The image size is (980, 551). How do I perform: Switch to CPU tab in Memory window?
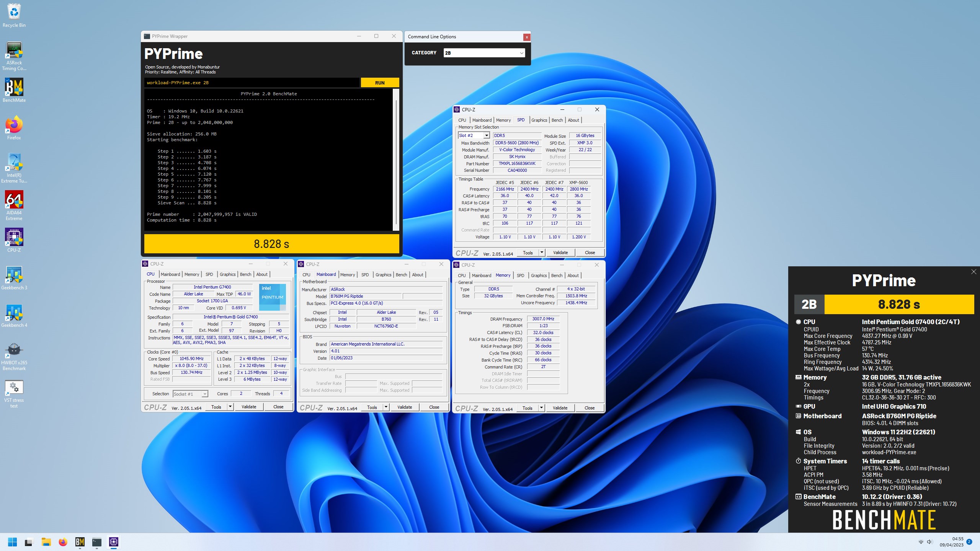pos(462,275)
